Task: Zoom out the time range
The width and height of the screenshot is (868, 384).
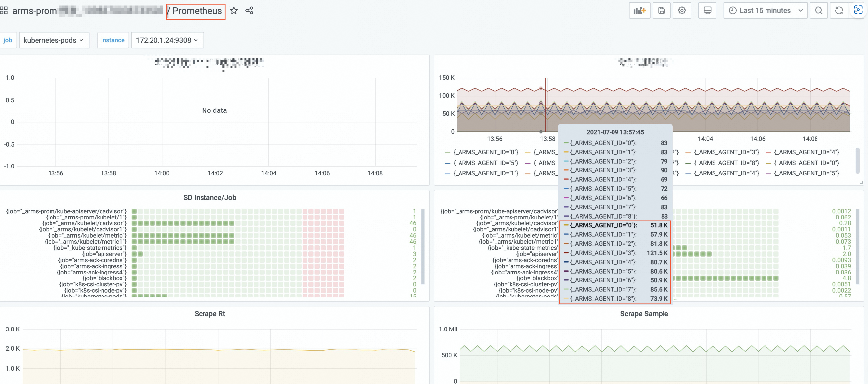Action: [819, 11]
